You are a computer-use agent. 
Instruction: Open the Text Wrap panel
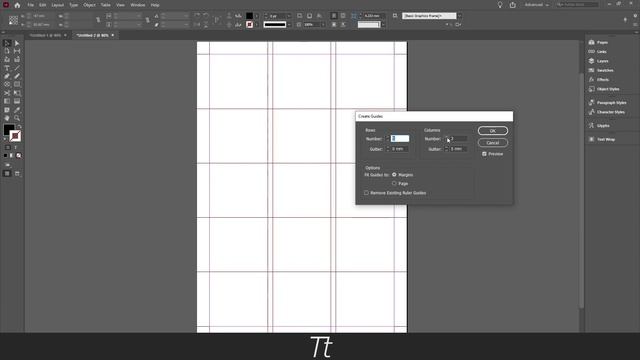pyautogui.click(x=602, y=140)
